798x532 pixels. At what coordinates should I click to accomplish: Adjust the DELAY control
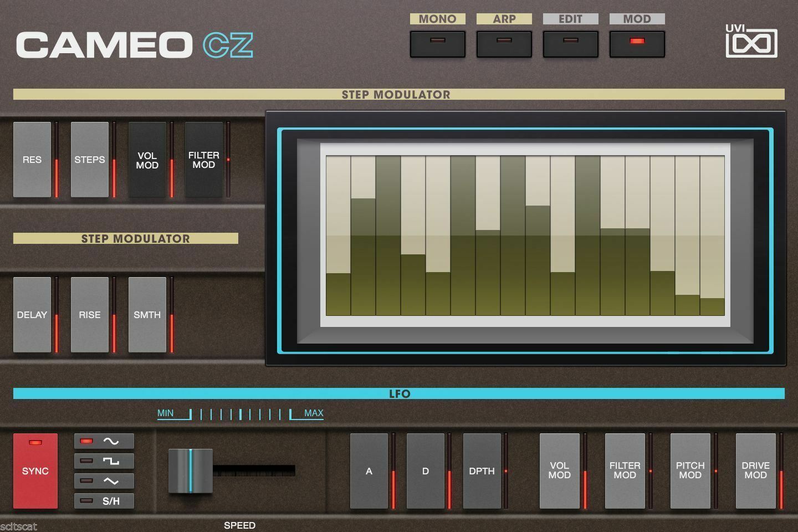point(32,315)
